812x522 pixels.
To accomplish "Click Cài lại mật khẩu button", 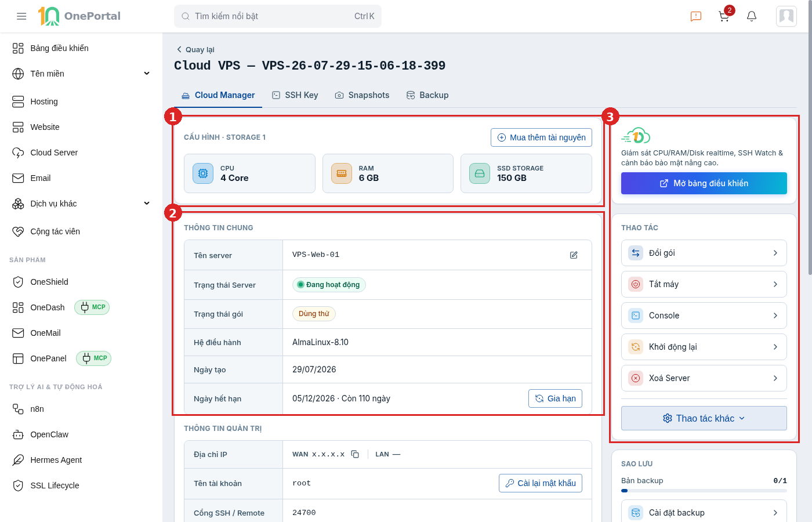I will click(541, 483).
